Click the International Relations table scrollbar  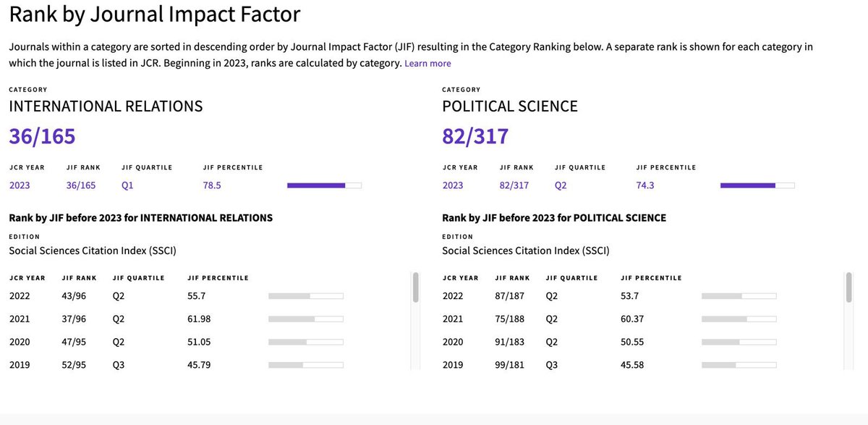pos(415,287)
